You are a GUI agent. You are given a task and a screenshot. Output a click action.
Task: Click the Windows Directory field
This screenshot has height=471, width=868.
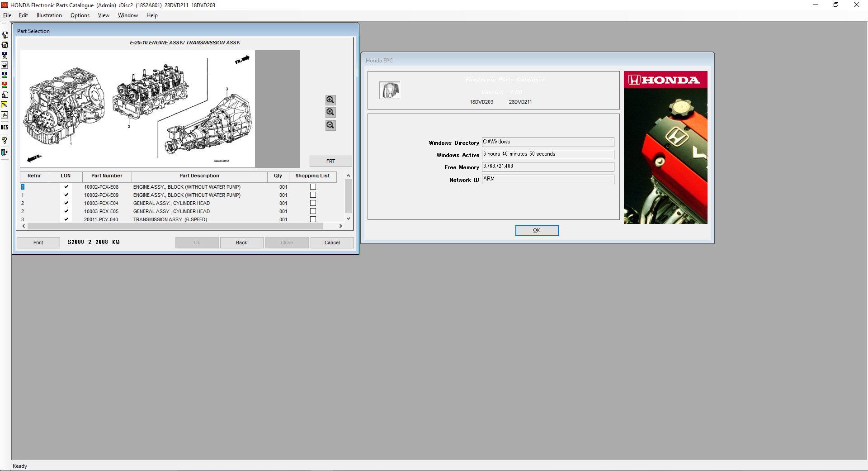click(548, 142)
